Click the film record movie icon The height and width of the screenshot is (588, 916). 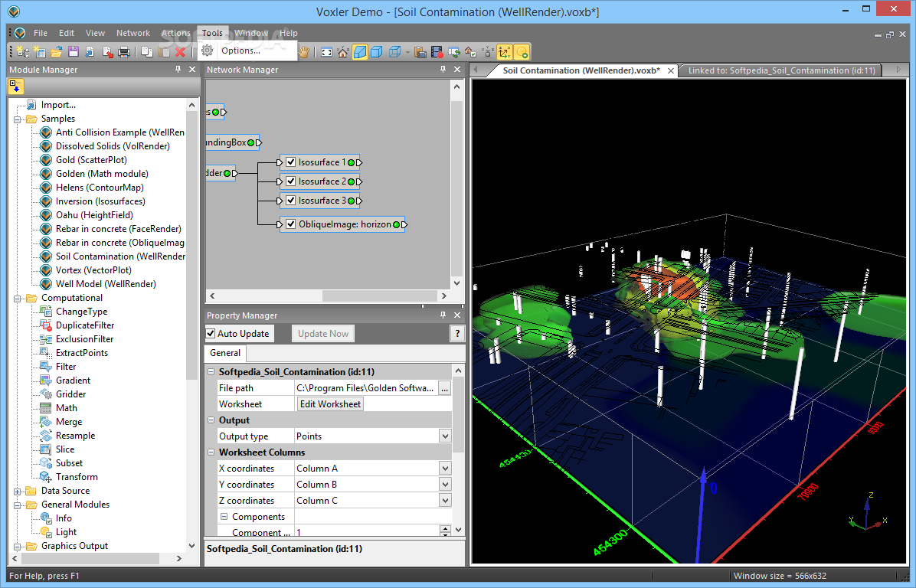click(437, 52)
